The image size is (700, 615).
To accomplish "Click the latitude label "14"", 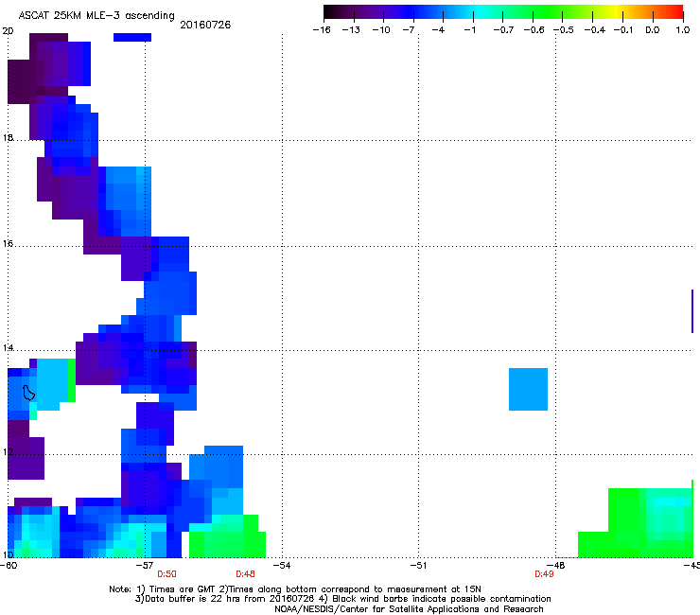I will pos(8,347).
